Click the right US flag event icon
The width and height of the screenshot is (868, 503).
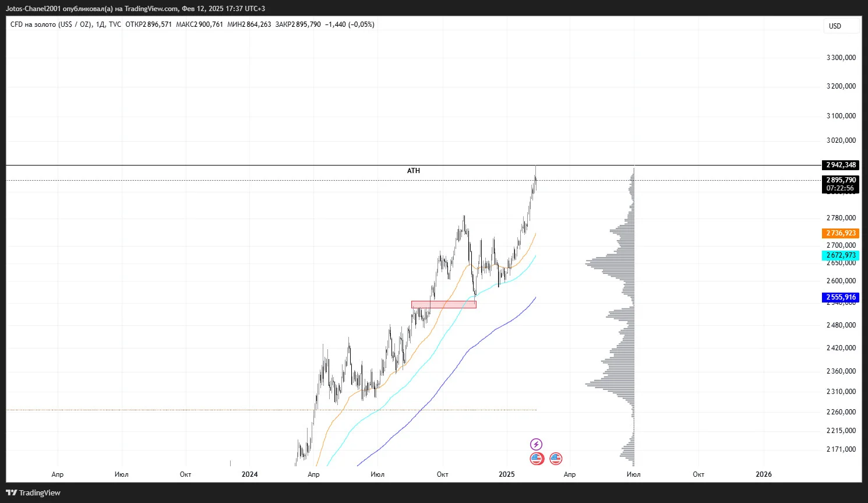coord(556,459)
